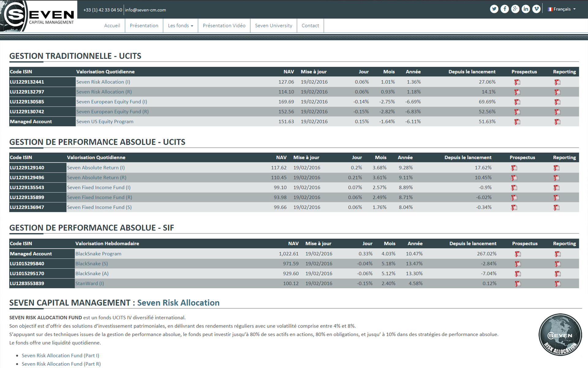Viewport: 588px width, 368px height.
Task: Open the BlackSnake Program link
Action: point(98,254)
